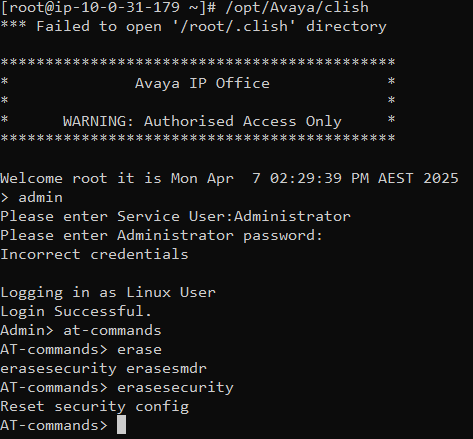Viewport: 473px width, 439px height.
Task: Click the 'admin' command after the prompt
Action: pos(40,197)
